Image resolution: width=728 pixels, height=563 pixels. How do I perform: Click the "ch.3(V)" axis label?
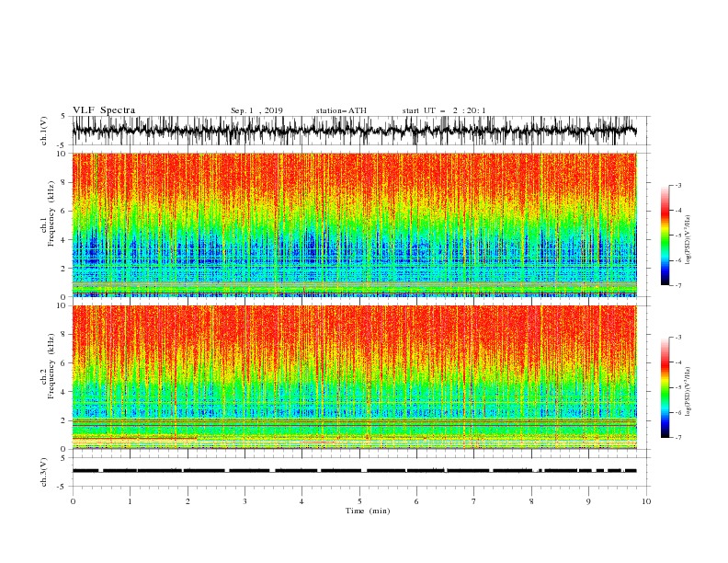(44, 472)
